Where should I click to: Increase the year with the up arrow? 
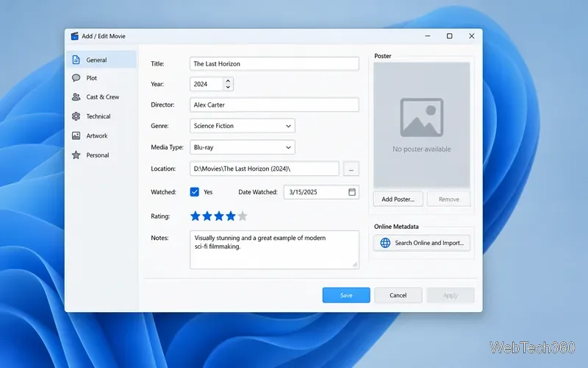pyautogui.click(x=228, y=81)
